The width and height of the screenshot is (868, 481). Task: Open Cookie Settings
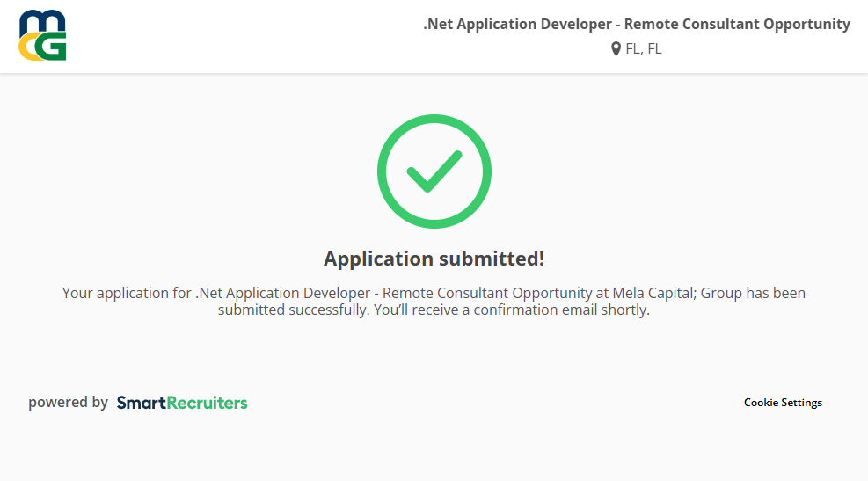(783, 403)
